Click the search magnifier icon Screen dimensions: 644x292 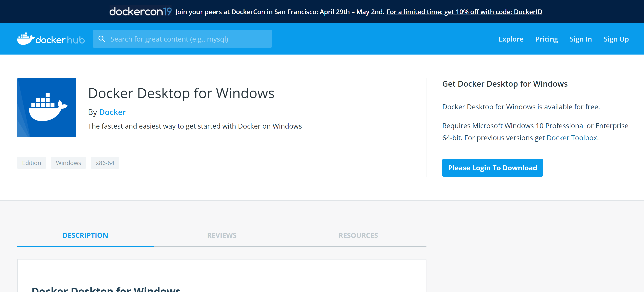(101, 39)
